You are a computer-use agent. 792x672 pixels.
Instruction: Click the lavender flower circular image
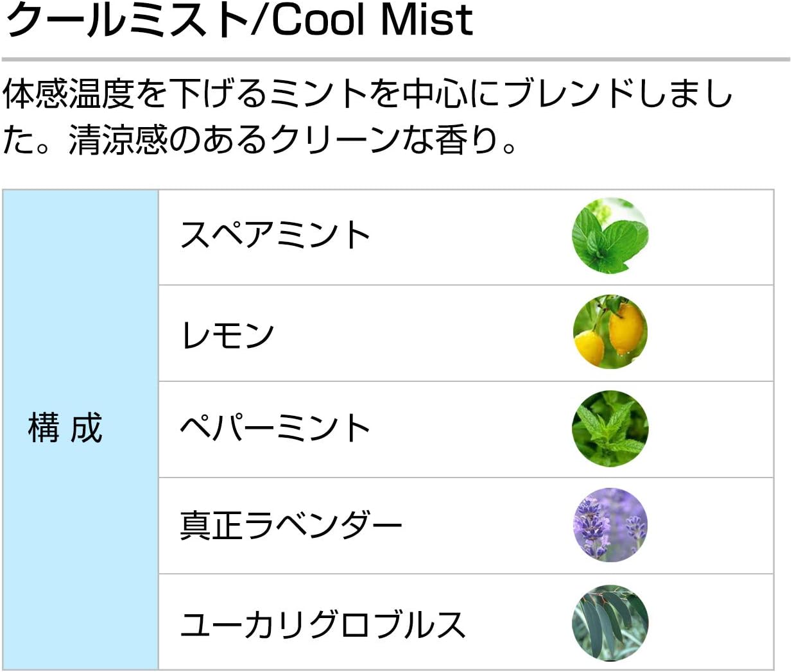610,525
